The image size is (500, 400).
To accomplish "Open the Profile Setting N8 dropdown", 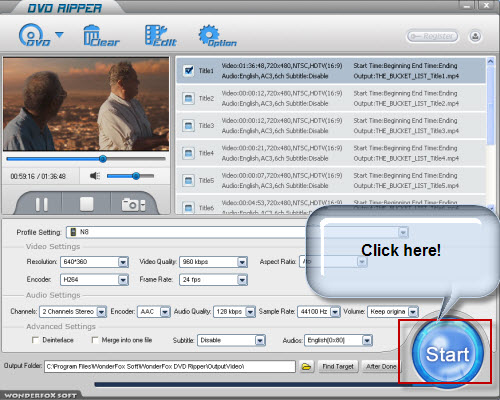I will [403, 232].
